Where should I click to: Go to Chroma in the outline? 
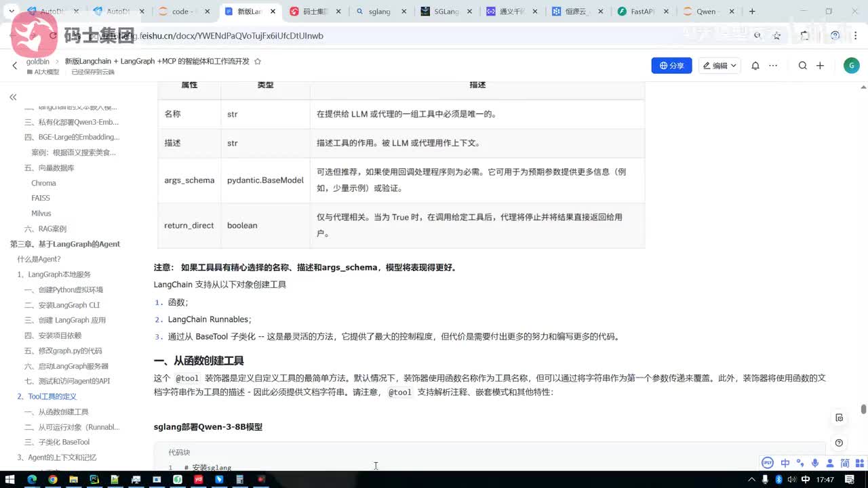pos(43,183)
